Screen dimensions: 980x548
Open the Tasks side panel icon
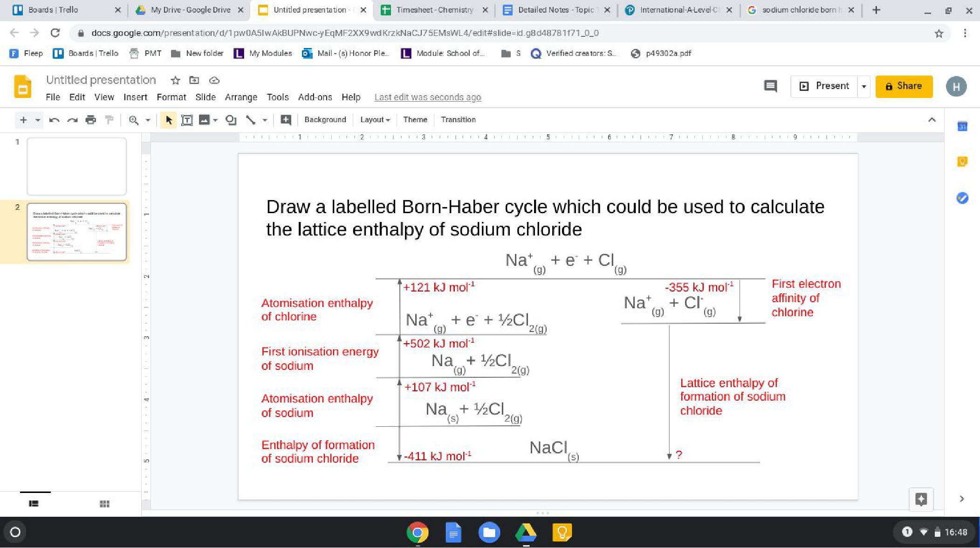[962, 198]
